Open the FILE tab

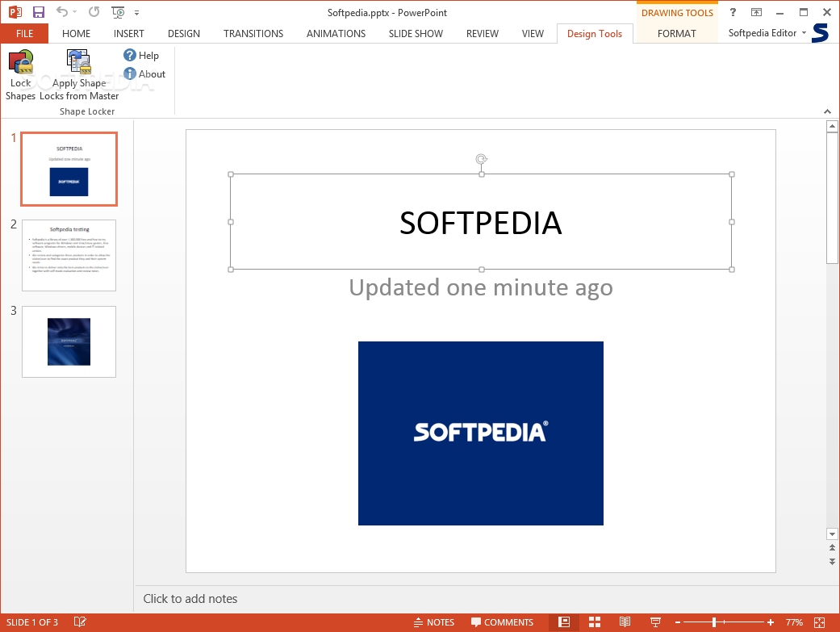(25, 33)
